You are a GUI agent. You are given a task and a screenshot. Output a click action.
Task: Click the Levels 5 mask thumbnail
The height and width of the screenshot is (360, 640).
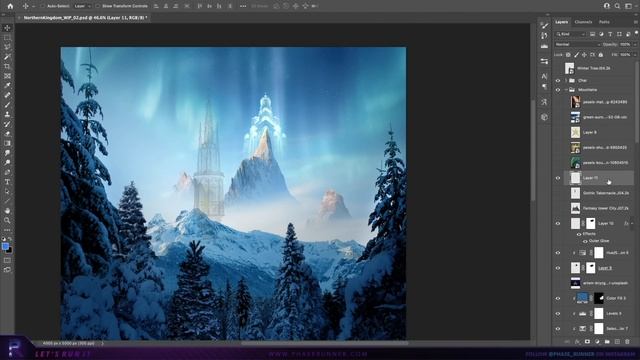click(x=599, y=313)
